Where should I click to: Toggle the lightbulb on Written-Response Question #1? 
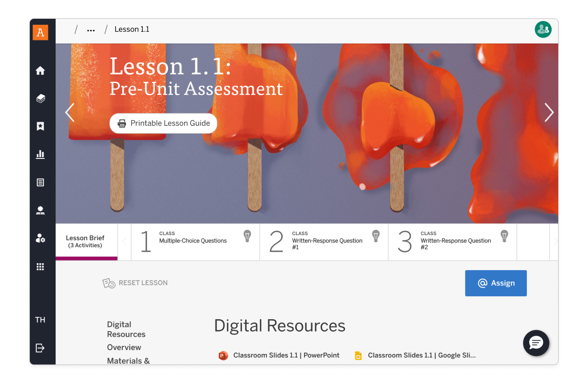(376, 236)
